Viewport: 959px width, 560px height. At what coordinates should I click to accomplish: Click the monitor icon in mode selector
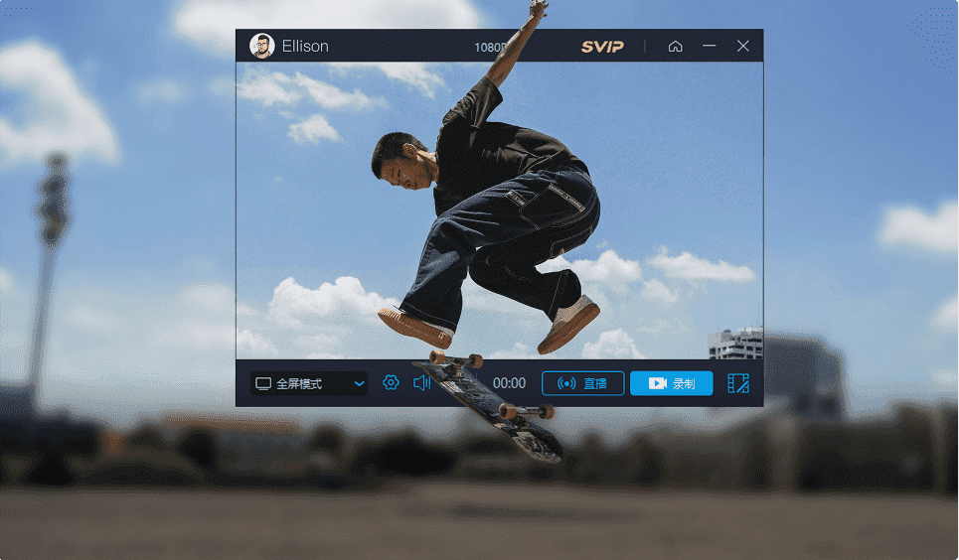[x=263, y=383]
